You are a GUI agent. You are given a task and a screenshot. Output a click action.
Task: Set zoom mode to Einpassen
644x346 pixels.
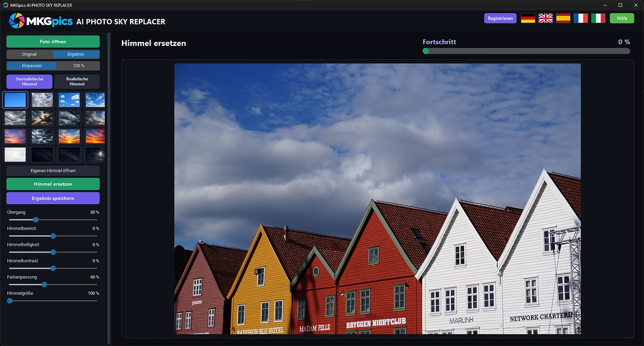32,66
